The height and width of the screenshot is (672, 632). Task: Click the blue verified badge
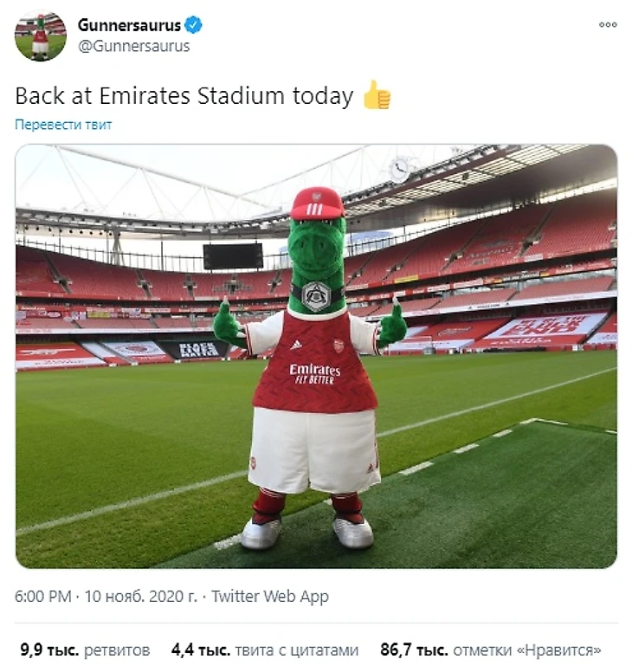pyautogui.click(x=194, y=25)
